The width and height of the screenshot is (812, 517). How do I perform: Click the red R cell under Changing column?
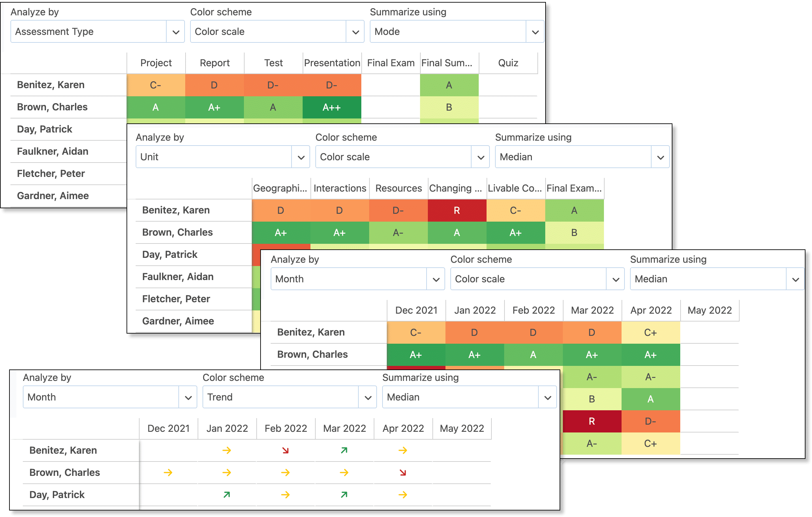(457, 211)
